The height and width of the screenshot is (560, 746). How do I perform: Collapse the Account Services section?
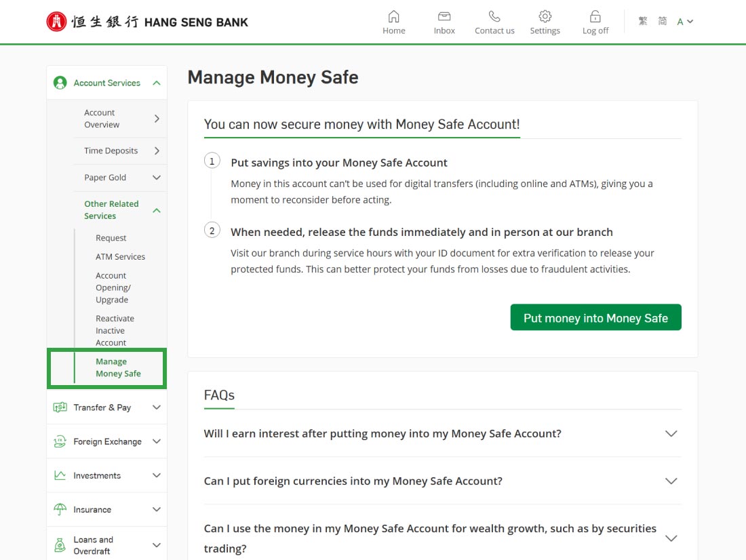point(157,83)
